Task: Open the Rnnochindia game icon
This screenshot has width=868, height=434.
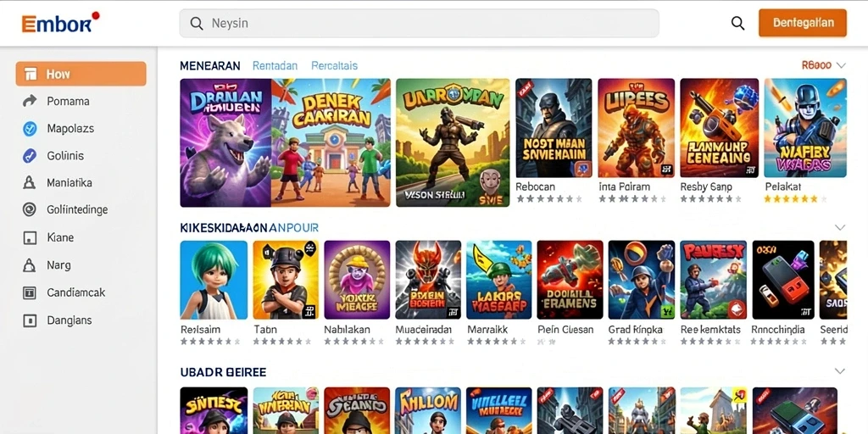Action: click(x=783, y=280)
